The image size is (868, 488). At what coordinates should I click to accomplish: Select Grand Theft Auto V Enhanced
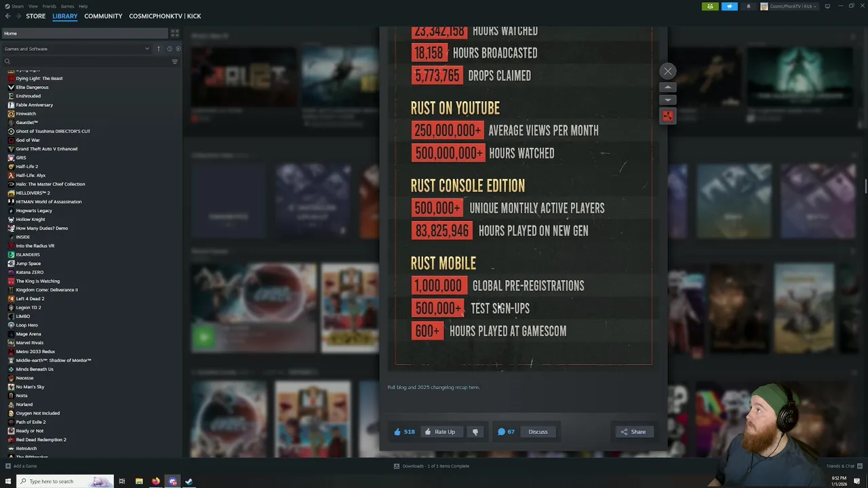pyautogui.click(x=46, y=149)
